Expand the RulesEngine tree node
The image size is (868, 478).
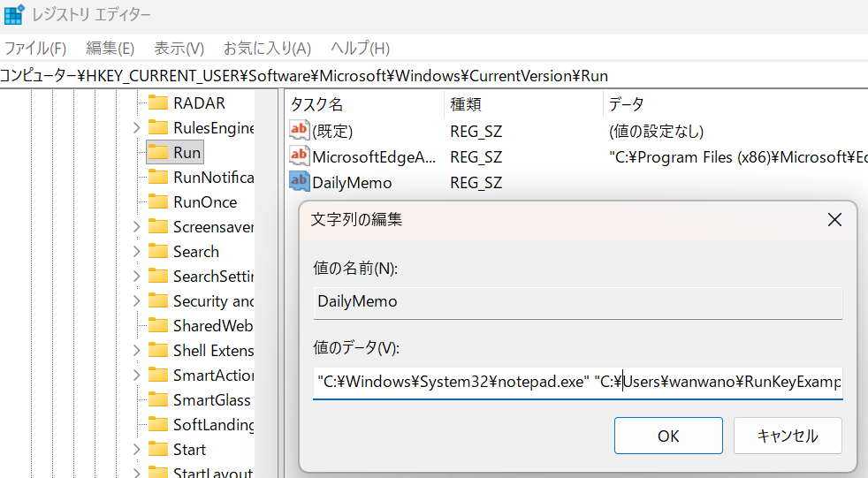tap(137, 128)
